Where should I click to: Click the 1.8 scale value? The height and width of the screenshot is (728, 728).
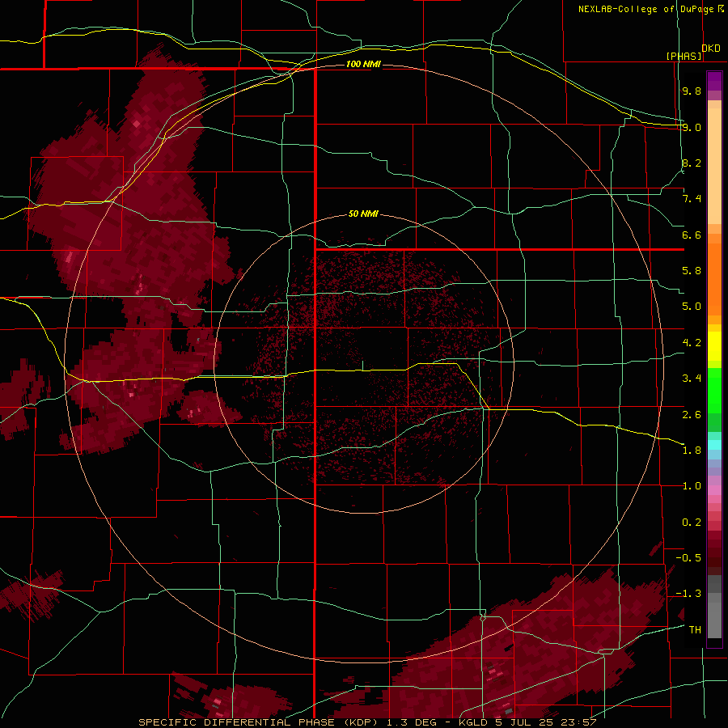click(x=692, y=451)
